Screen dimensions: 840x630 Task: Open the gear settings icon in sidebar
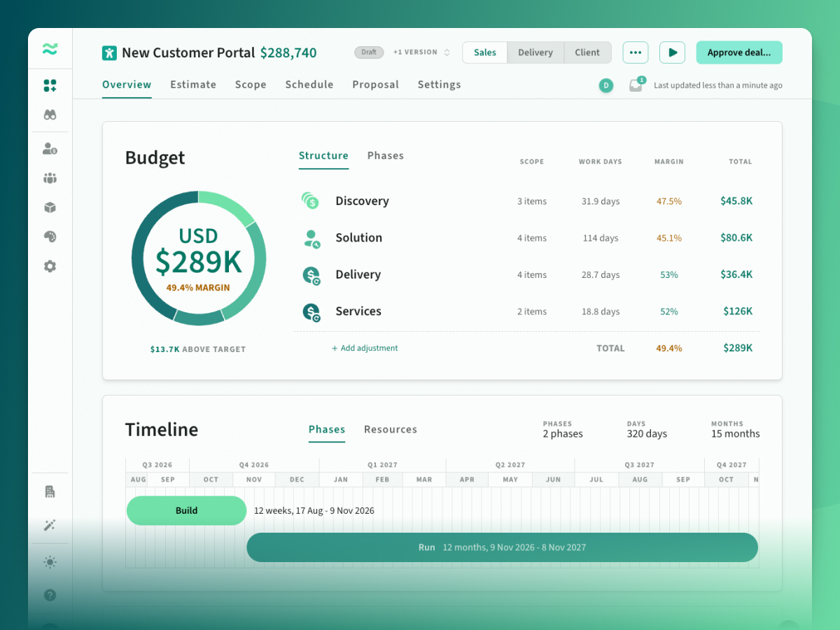pyautogui.click(x=50, y=266)
